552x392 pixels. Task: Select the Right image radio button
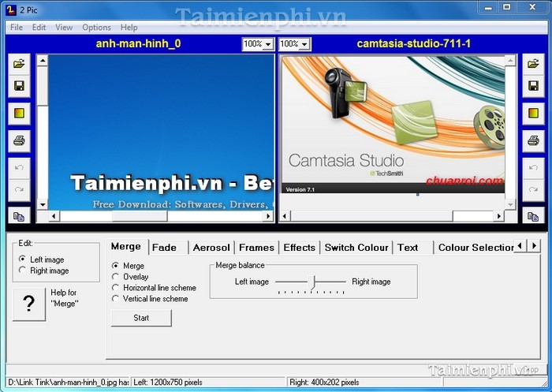pyautogui.click(x=23, y=271)
